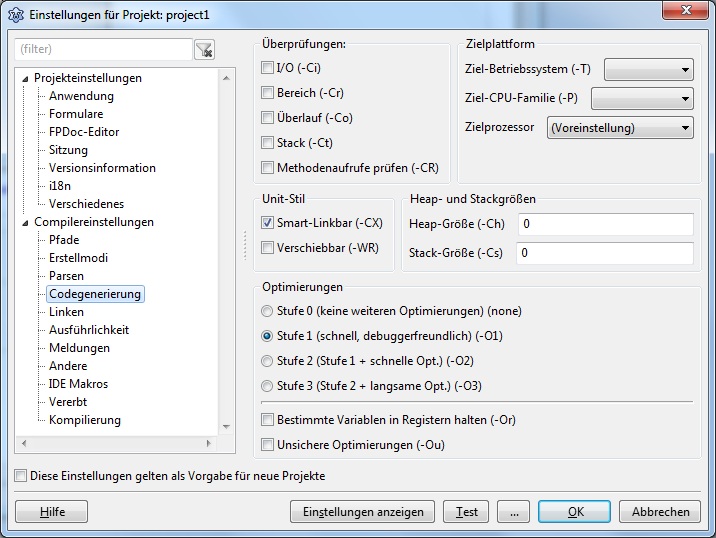Viewport: 716px width, 538px height.
Task: Click into the Heap-Größe (-Ch) field
Action: click(604, 224)
